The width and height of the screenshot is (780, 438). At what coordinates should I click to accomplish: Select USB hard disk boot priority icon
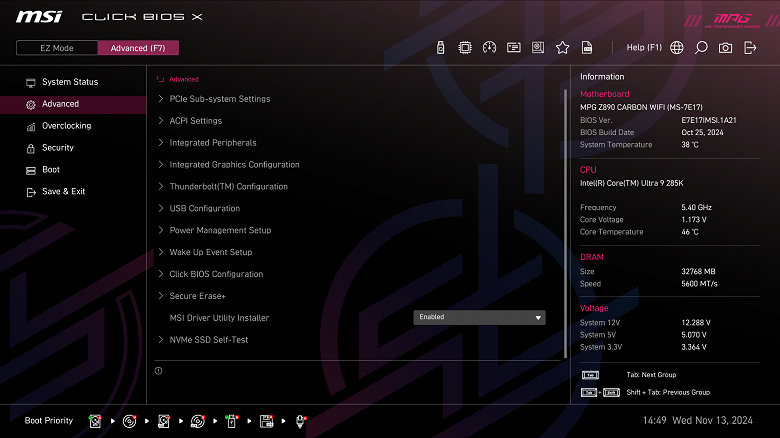point(164,421)
